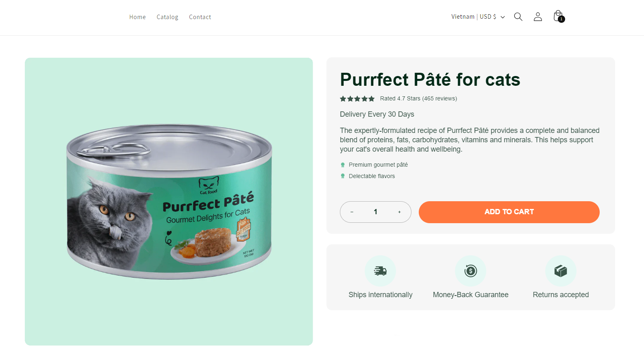Click the account login icon
The image size is (644, 350).
(x=537, y=17)
